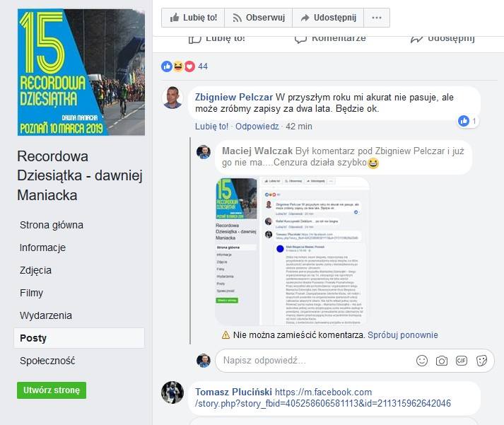Image resolution: width=504 pixels, height=425 pixels.
Task: Select Wydarzenia sidebar item
Action: [46, 315]
